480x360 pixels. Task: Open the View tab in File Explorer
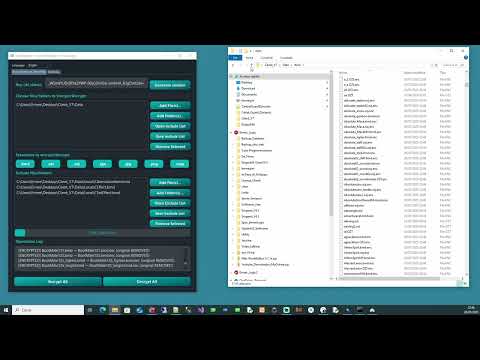(x=286, y=58)
